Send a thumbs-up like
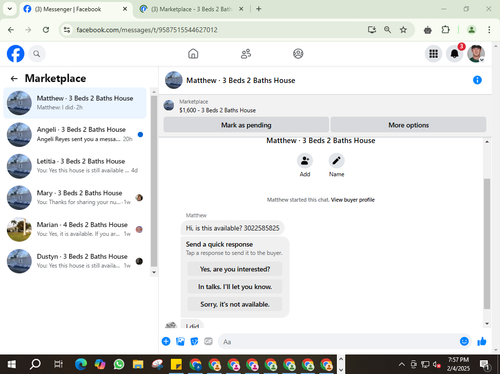 (x=482, y=341)
